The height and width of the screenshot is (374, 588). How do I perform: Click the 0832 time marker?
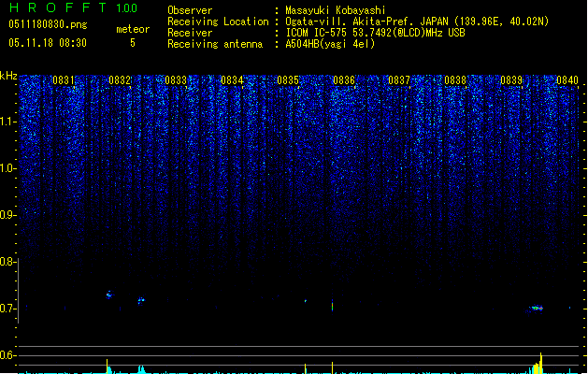pyautogui.click(x=120, y=80)
